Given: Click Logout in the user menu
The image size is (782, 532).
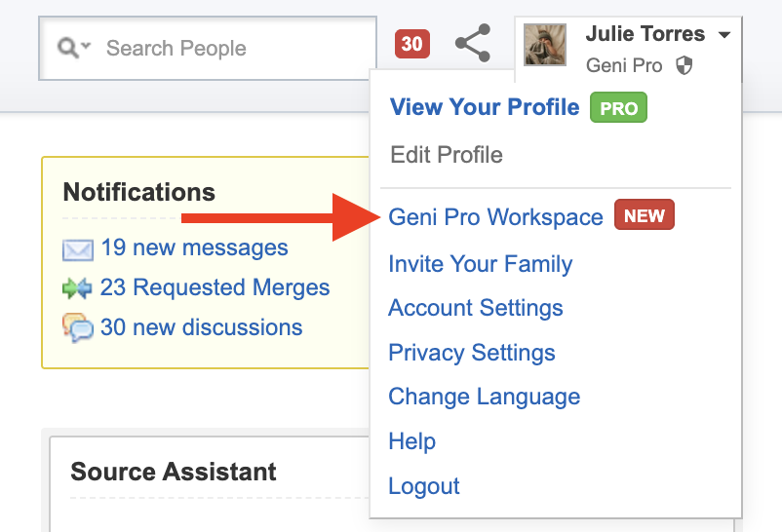Looking at the screenshot, I should pos(423,486).
